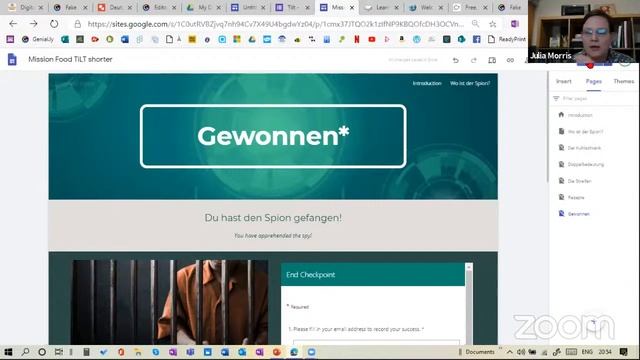The image size is (640, 360).
Task: Open the Netflix bookmark icon
Action: pos(356,39)
